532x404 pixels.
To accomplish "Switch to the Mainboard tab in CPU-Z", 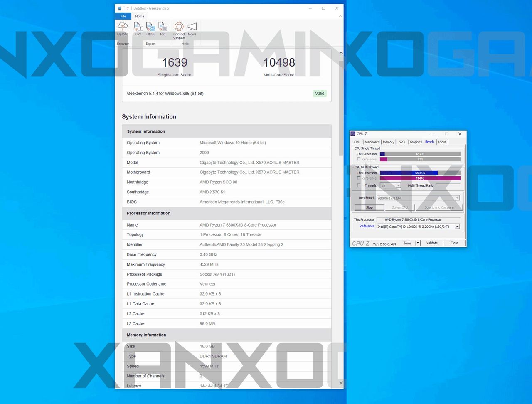I will [372, 142].
